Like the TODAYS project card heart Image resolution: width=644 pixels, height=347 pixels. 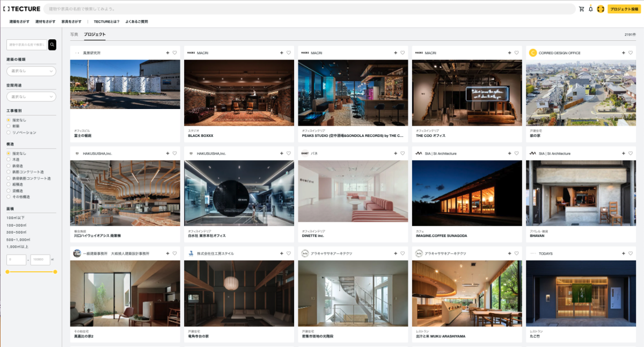[x=631, y=254]
